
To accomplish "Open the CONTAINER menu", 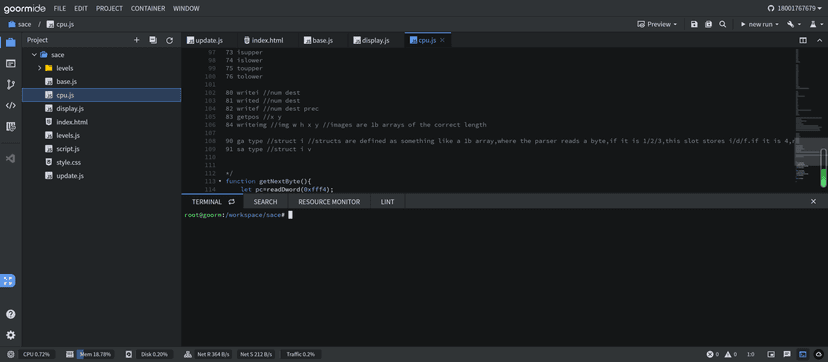I will pyautogui.click(x=148, y=8).
